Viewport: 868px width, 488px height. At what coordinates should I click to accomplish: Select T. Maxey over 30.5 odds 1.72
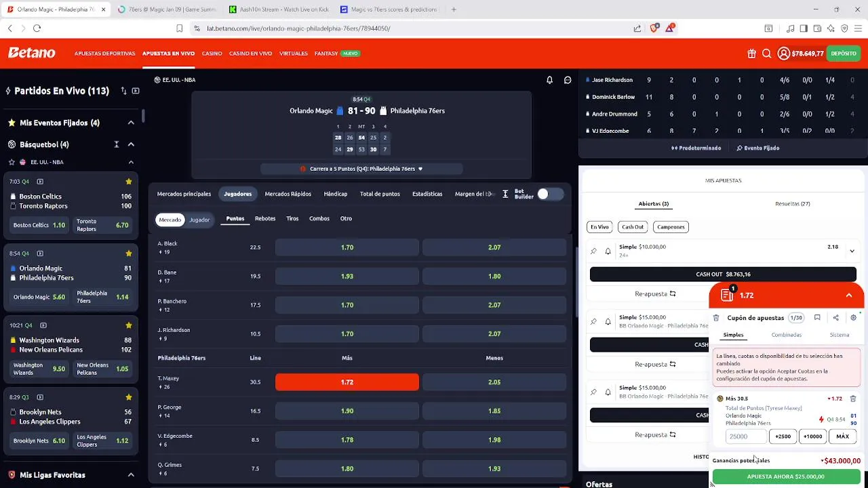tap(347, 382)
